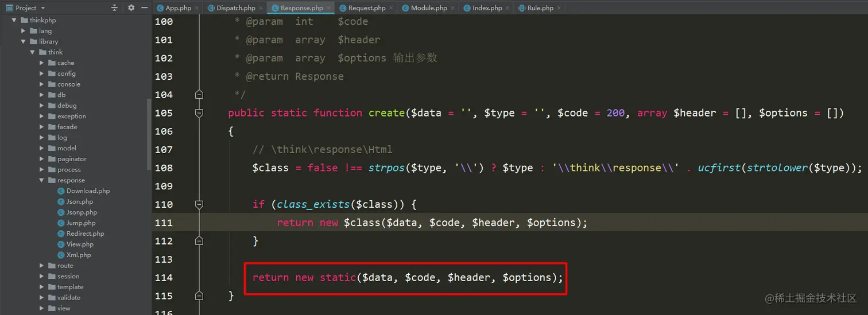Screen dimensions: 868x315
Task: Collapse the library folder
Action: point(24,41)
